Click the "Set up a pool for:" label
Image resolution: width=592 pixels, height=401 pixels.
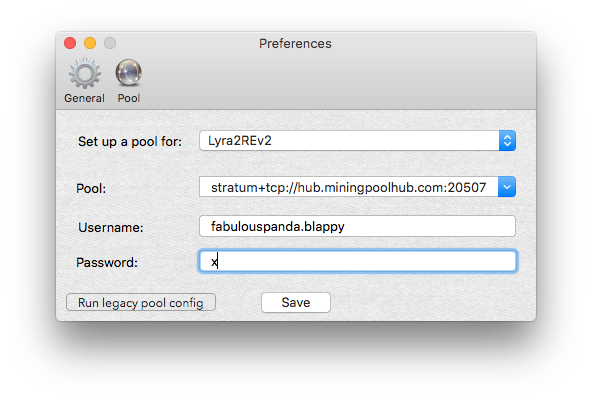[130, 142]
